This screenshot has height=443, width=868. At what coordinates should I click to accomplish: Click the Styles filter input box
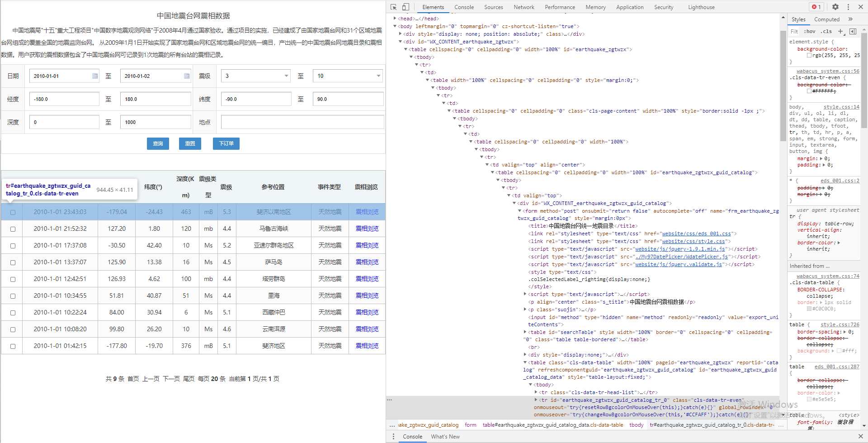(x=795, y=31)
